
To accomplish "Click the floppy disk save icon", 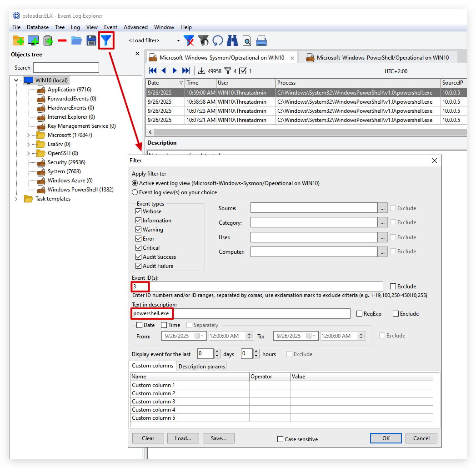I will click(91, 40).
